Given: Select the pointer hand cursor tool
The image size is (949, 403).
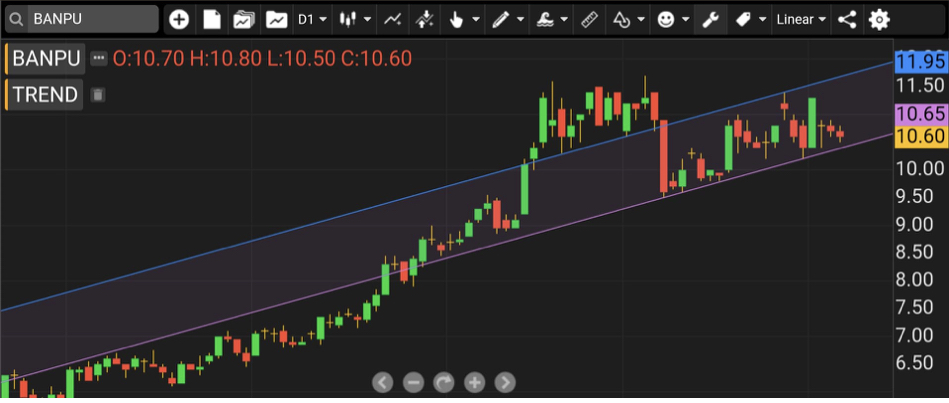Looking at the screenshot, I should (x=456, y=19).
